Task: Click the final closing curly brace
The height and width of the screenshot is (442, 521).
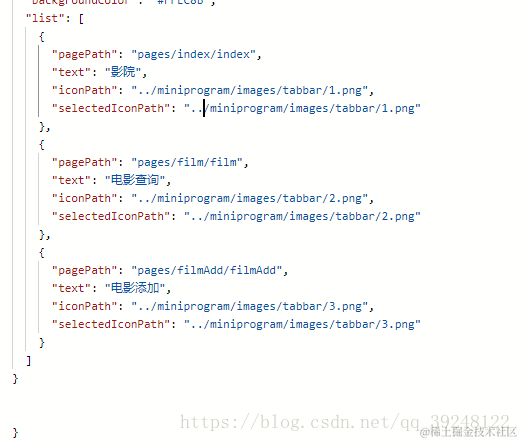Action: 15,433
